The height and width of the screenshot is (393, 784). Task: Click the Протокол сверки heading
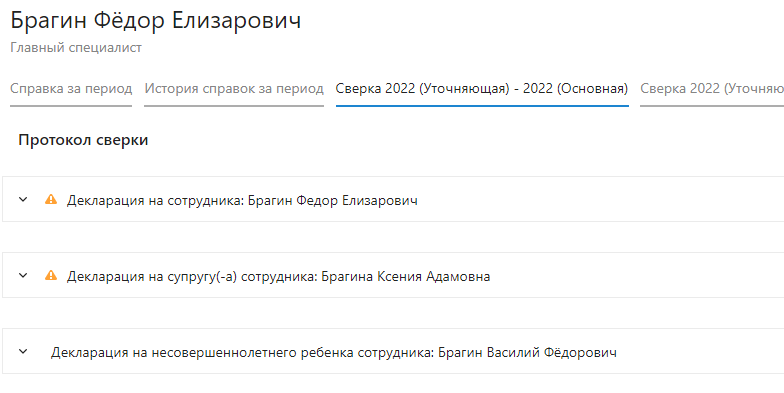pos(84,140)
